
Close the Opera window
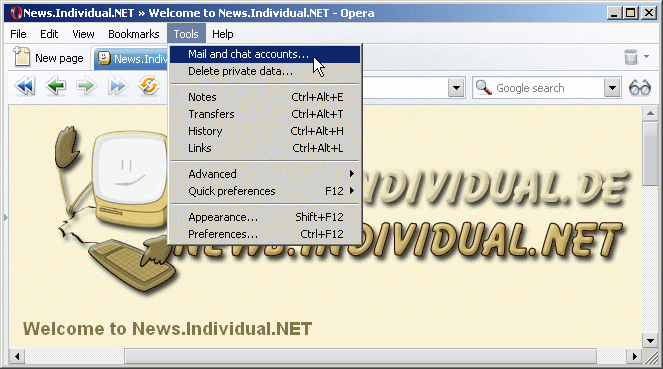[649, 13]
